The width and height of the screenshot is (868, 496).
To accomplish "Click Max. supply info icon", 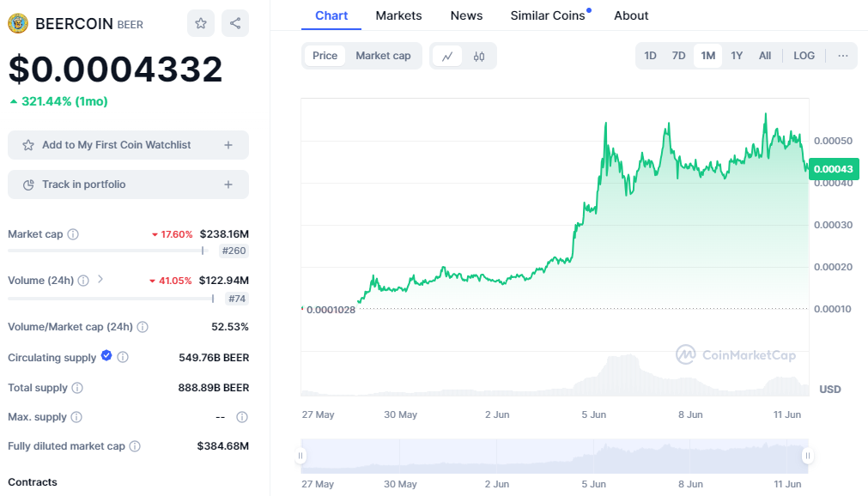I will point(76,417).
